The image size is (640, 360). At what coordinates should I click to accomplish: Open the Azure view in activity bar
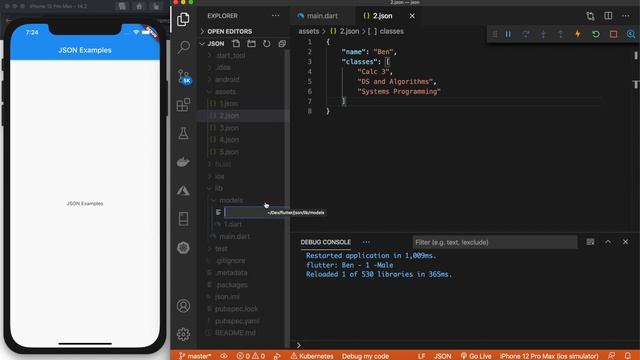(183, 190)
